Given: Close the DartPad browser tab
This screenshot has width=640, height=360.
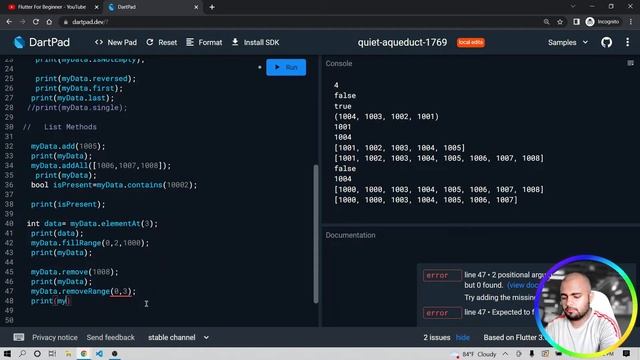Looking at the screenshot, I should [196, 7].
